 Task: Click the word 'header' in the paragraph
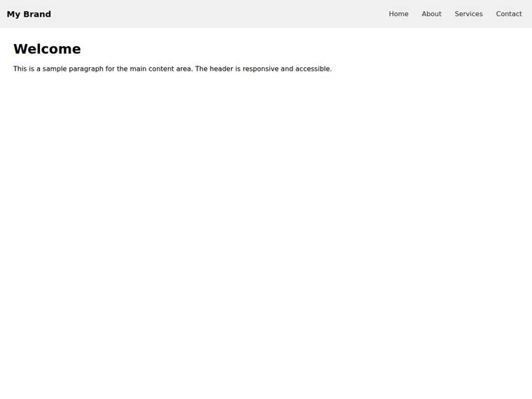click(x=221, y=69)
